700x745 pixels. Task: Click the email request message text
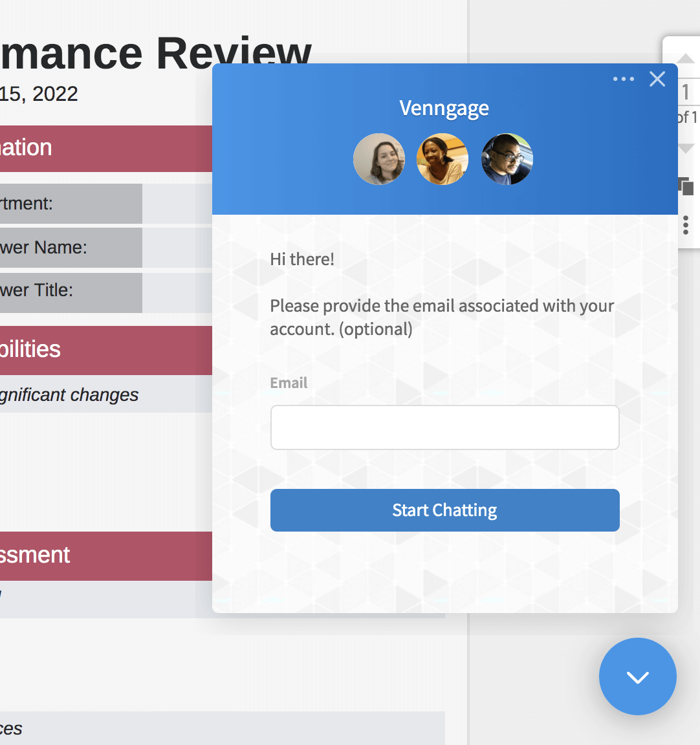(x=442, y=317)
